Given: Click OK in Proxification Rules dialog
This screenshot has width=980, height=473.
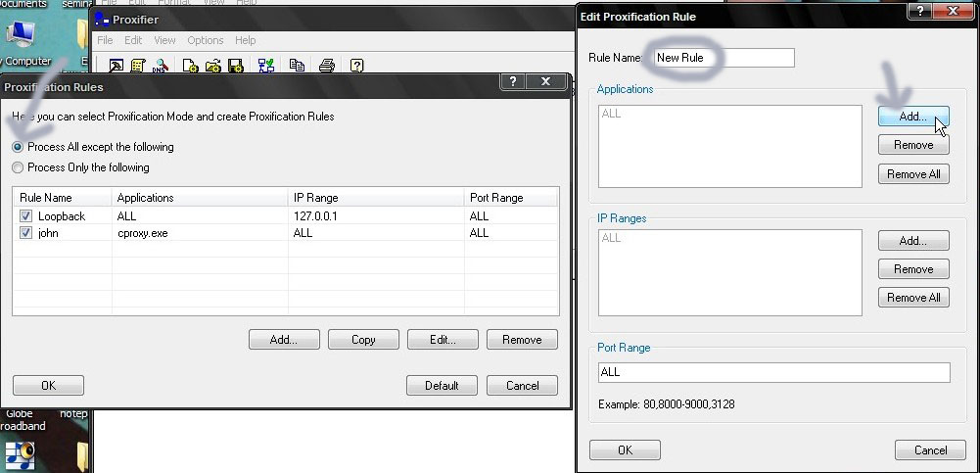Looking at the screenshot, I should coord(48,386).
